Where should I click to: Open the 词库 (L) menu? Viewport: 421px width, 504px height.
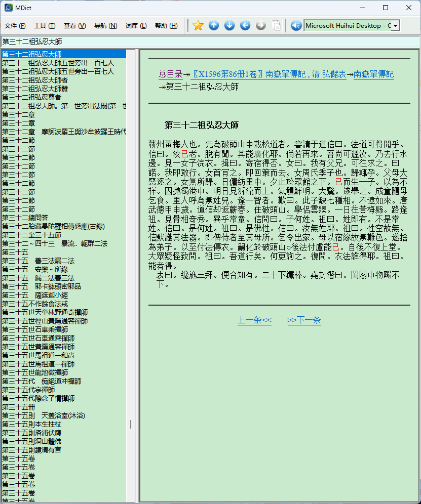click(136, 26)
